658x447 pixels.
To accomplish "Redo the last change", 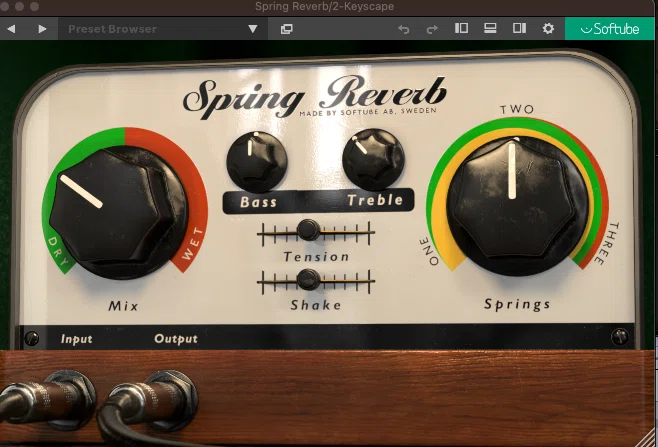I will (x=432, y=29).
